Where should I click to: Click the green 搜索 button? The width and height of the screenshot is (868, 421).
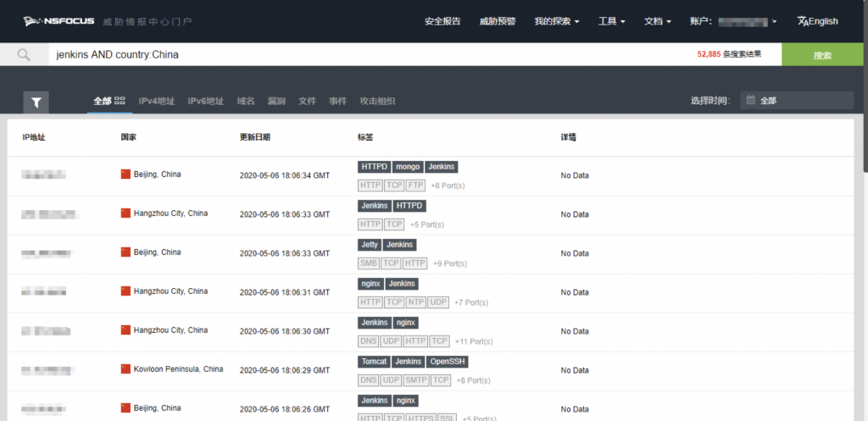[x=822, y=55]
